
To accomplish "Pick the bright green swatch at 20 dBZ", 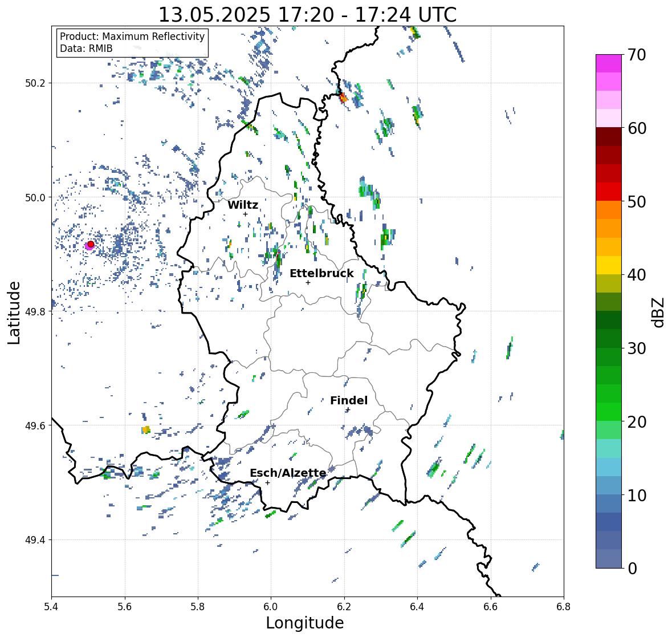I will click(x=609, y=412).
